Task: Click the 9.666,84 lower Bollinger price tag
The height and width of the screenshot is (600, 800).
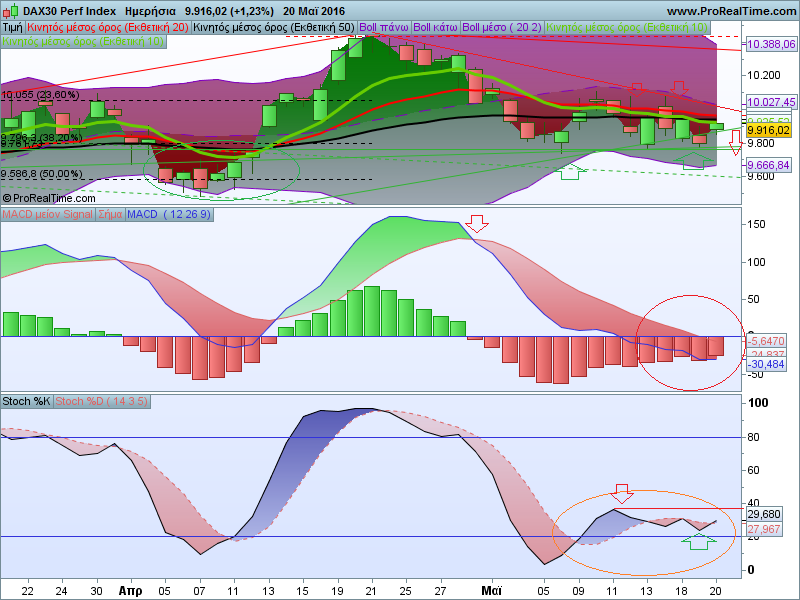Action: point(768,165)
